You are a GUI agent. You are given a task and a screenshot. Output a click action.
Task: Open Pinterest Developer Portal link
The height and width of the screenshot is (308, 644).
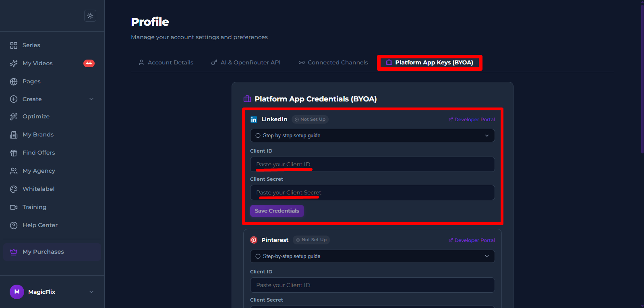(x=472, y=240)
